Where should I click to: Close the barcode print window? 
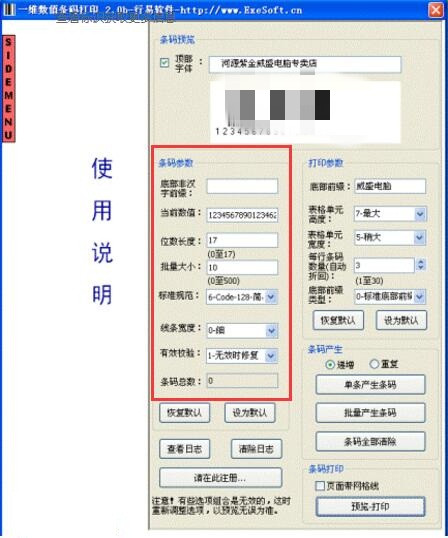(x=436, y=10)
